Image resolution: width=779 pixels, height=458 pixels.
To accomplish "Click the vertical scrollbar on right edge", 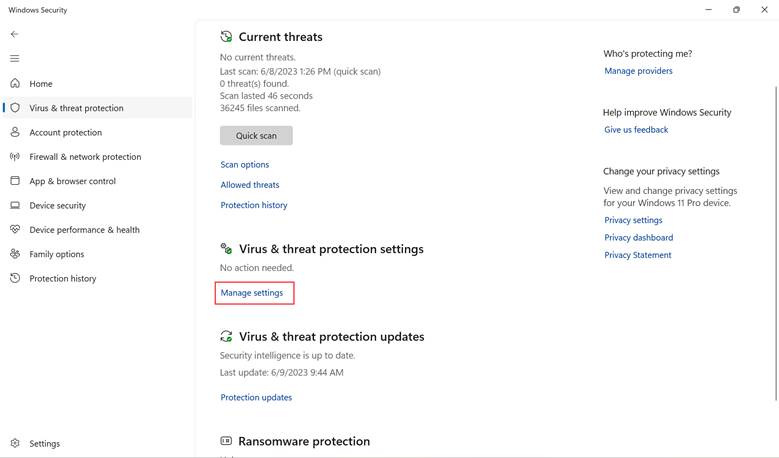I will 776,243.
